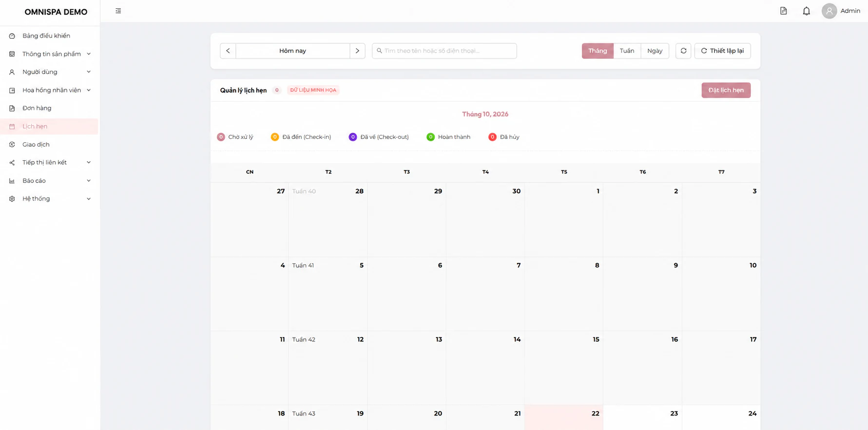Switch to Tuần view tab
Image resolution: width=868 pixels, height=430 pixels.
(627, 51)
